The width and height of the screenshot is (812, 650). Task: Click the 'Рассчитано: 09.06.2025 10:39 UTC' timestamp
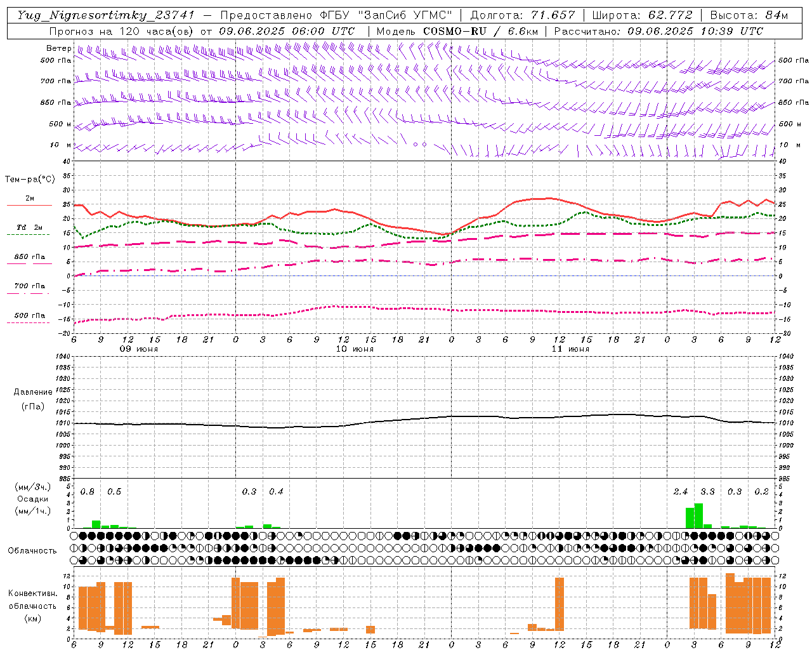(x=658, y=31)
